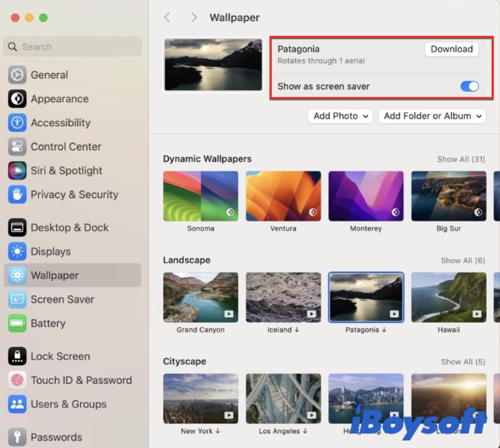
Task: Disable Show as screen saver
Action: click(469, 86)
